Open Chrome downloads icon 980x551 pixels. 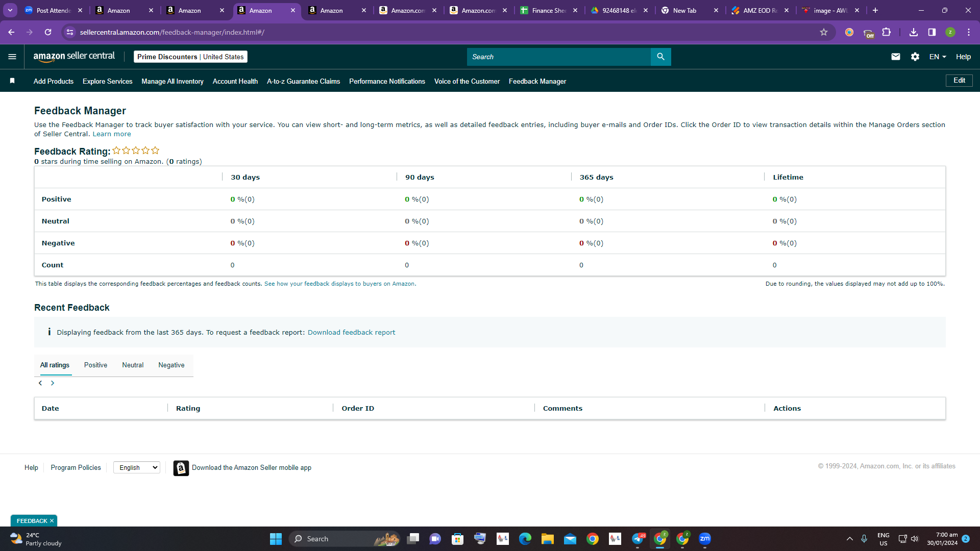(914, 32)
